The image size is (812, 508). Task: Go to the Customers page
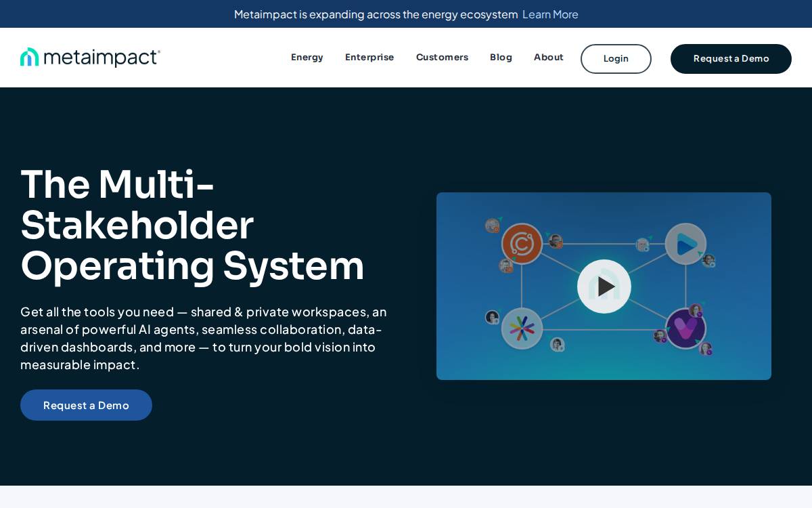442,58
